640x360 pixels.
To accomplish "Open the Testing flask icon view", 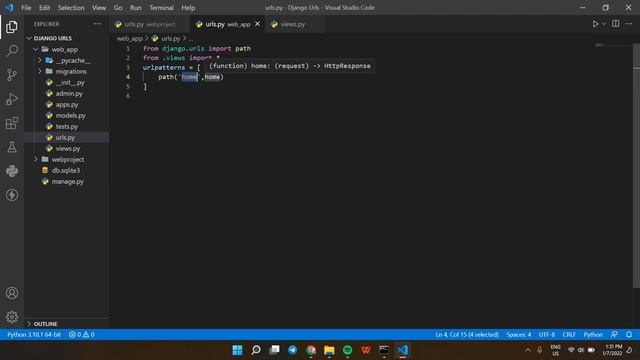I will click(12, 147).
